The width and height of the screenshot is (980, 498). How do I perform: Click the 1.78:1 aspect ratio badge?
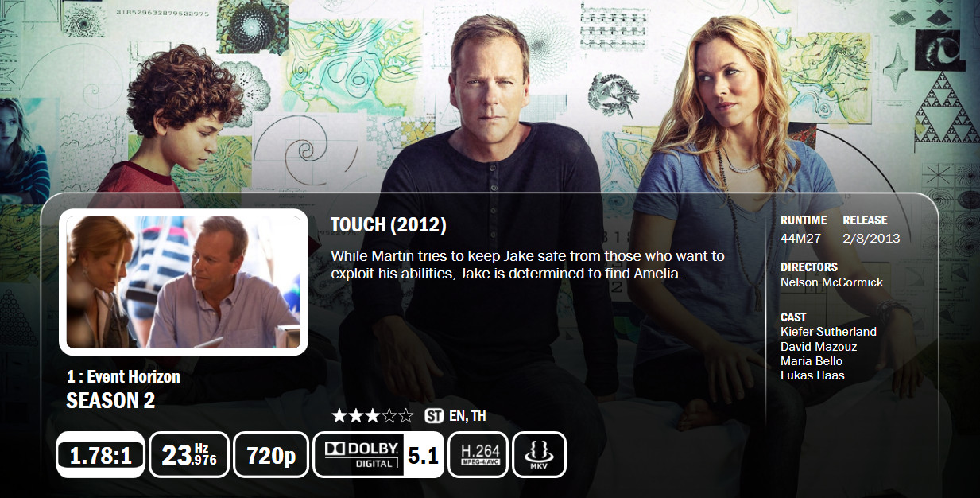click(100, 455)
